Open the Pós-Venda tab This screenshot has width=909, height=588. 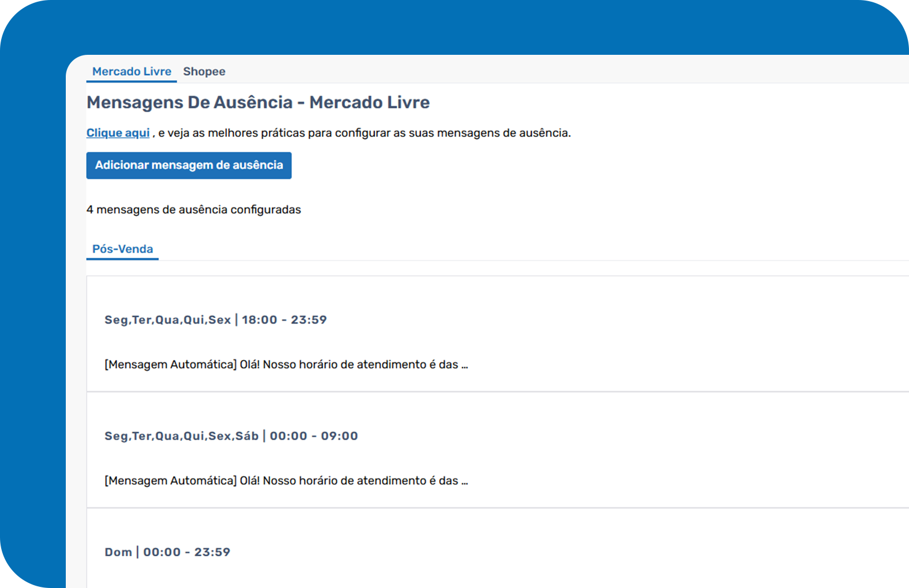point(122,249)
